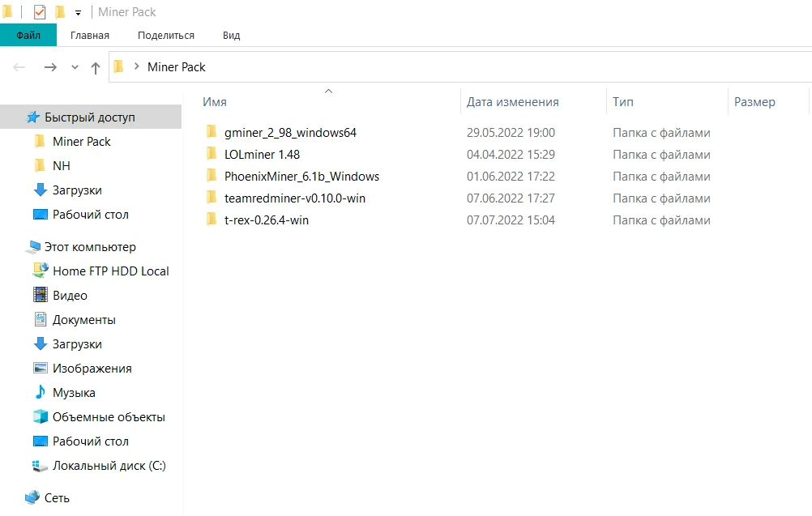Sort files by Имя column header

tap(215, 102)
